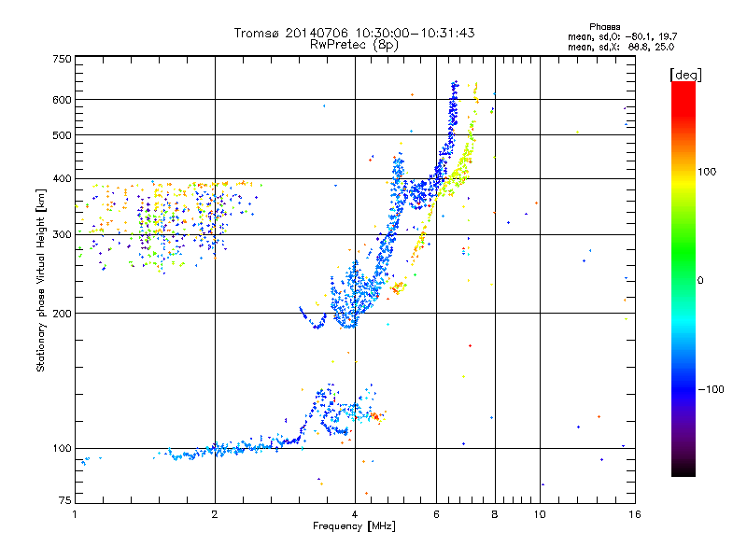Image resolution: width=747 pixels, height=560 pixels.
Task: Click the x-axis '1' MHz tick label
Action: [75, 514]
